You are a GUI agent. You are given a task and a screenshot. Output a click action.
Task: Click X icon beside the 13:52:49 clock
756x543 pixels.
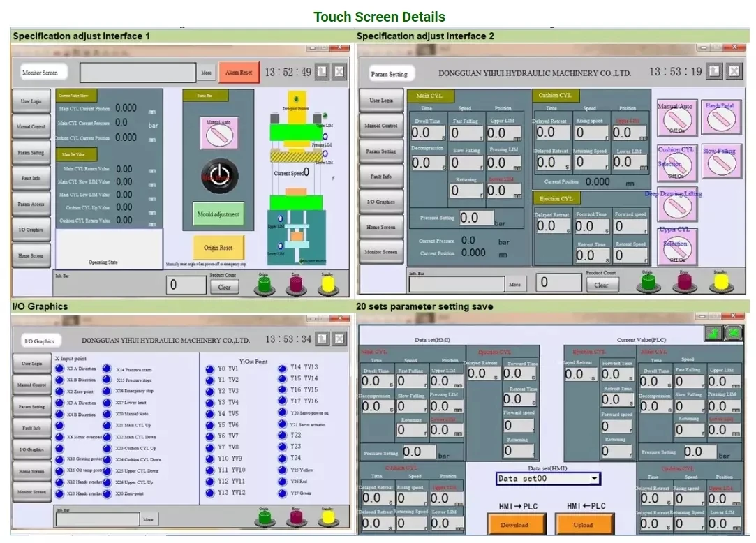point(339,72)
